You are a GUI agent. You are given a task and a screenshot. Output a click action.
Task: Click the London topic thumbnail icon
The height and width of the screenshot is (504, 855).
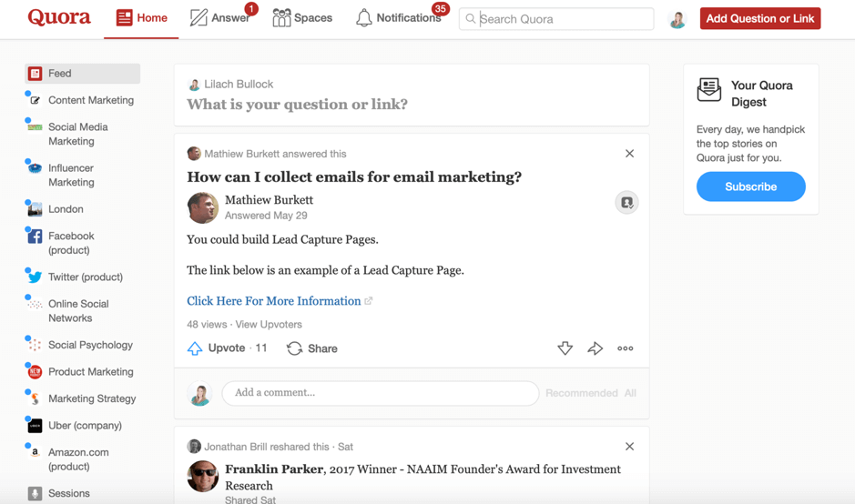click(35, 209)
